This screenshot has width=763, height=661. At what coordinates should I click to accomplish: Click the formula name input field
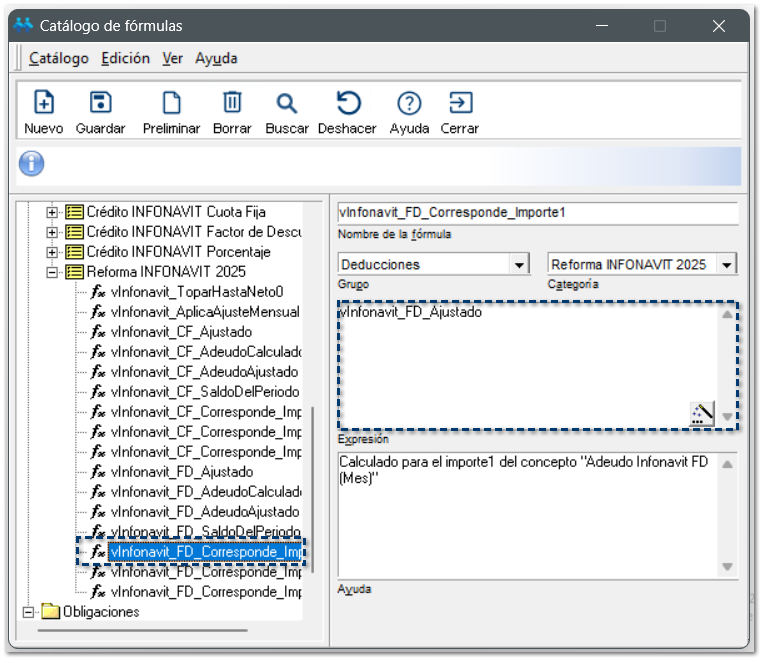[537, 213]
